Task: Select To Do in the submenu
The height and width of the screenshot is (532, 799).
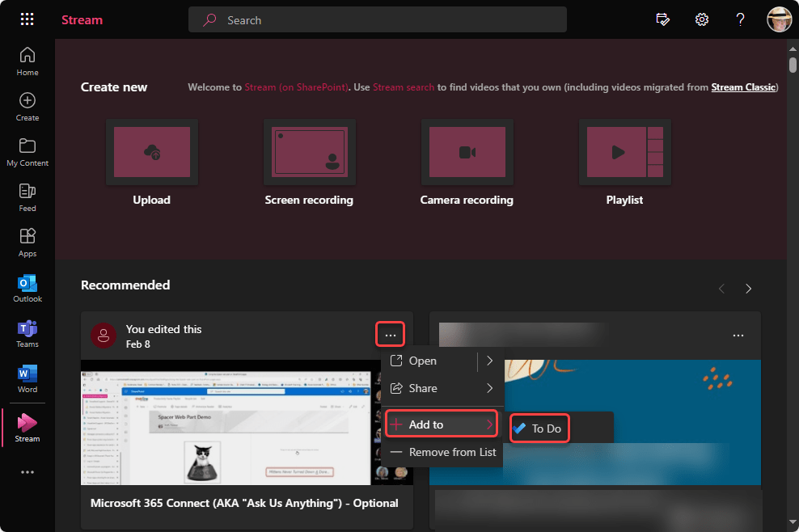Action: click(539, 429)
